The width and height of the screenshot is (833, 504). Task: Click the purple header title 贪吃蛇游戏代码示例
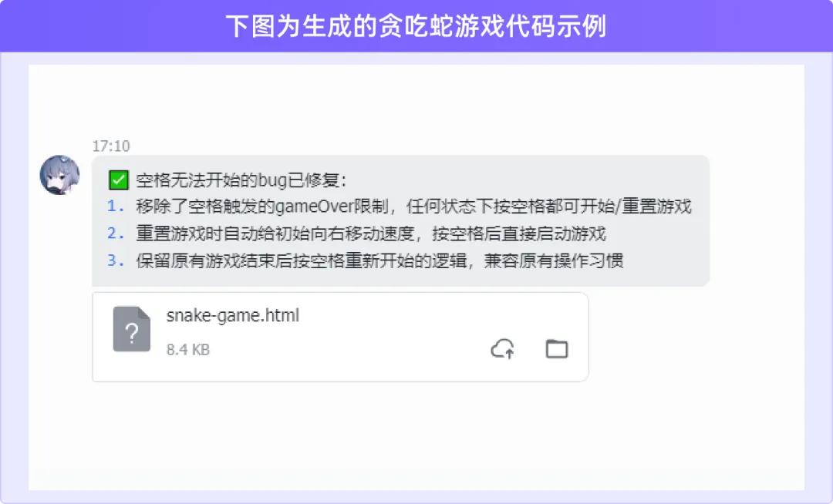416,26
